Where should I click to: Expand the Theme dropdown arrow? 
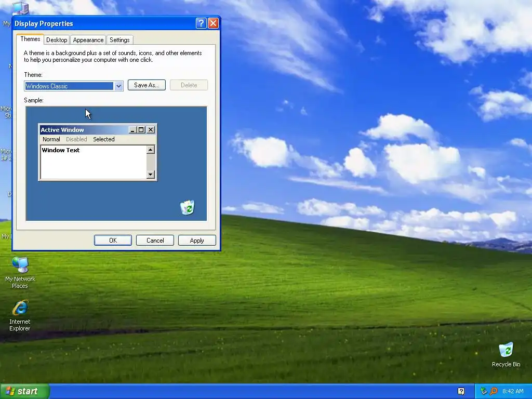[x=118, y=86]
